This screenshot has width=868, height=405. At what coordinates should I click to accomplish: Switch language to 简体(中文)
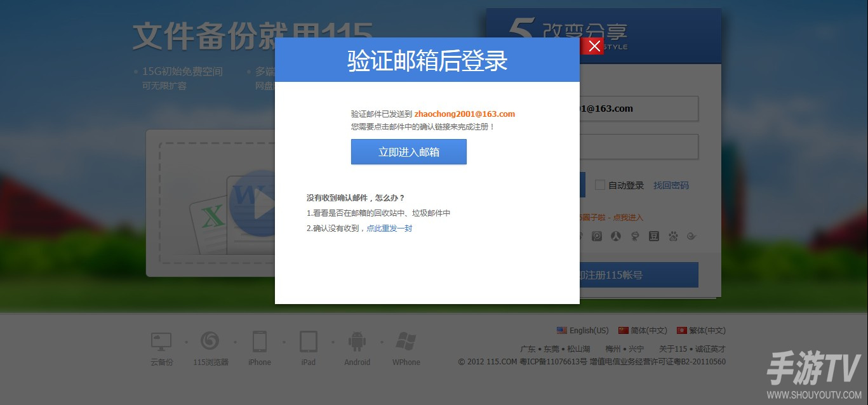(x=643, y=330)
